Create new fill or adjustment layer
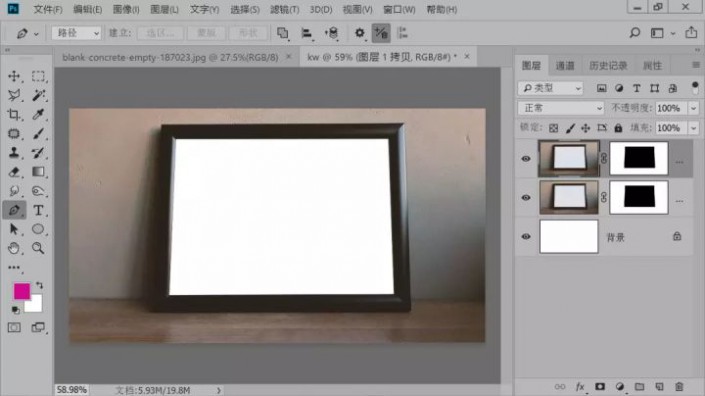This screenshot has width=705, height=396. coord(620,387)
